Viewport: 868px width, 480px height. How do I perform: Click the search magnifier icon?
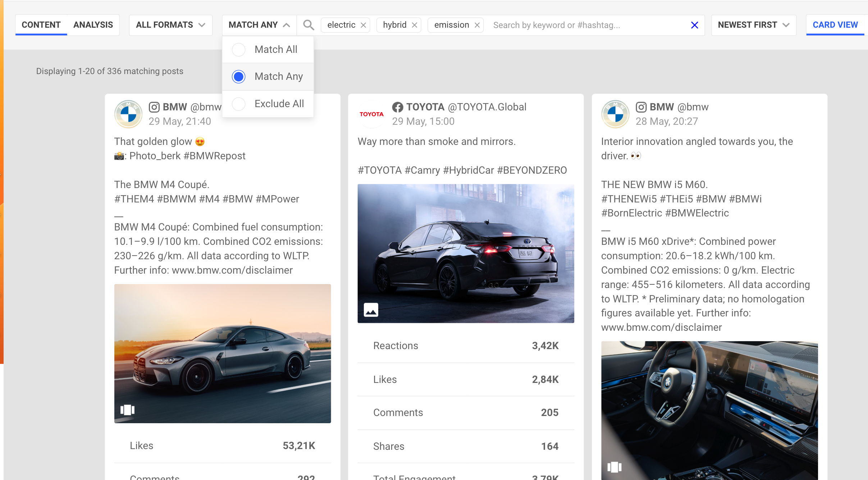point(309,25)
